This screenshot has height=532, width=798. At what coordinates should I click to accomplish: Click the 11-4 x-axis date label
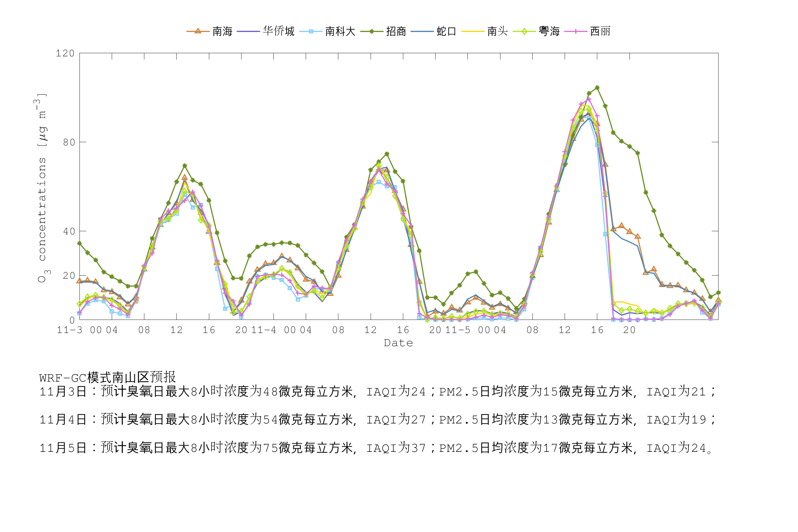tap(264, 330)
